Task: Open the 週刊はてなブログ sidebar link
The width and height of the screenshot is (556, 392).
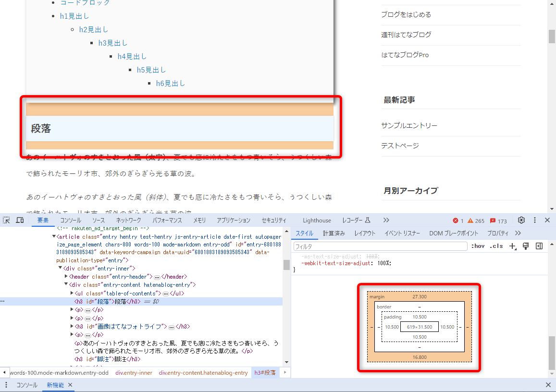Action: click(x=406, y=35)
